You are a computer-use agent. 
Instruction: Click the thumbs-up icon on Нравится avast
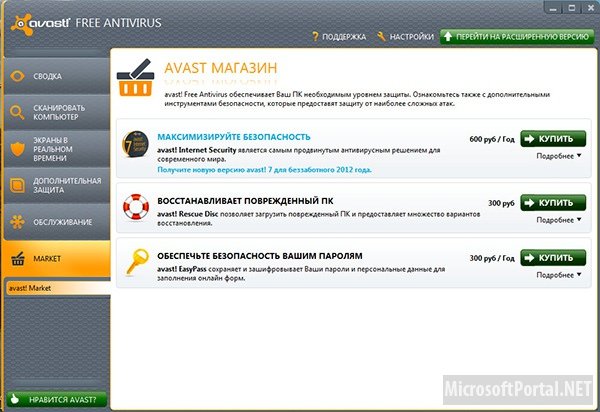(15, 399)
